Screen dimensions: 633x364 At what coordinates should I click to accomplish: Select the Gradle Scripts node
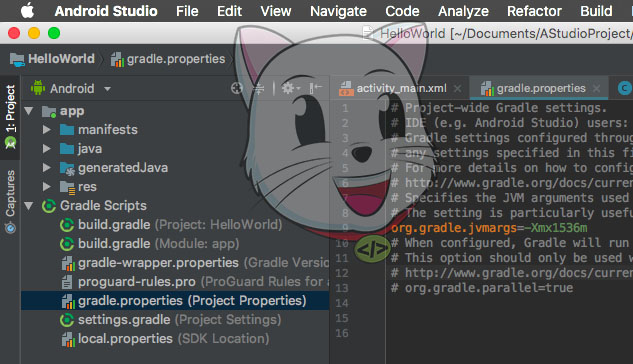pos(103,206)
